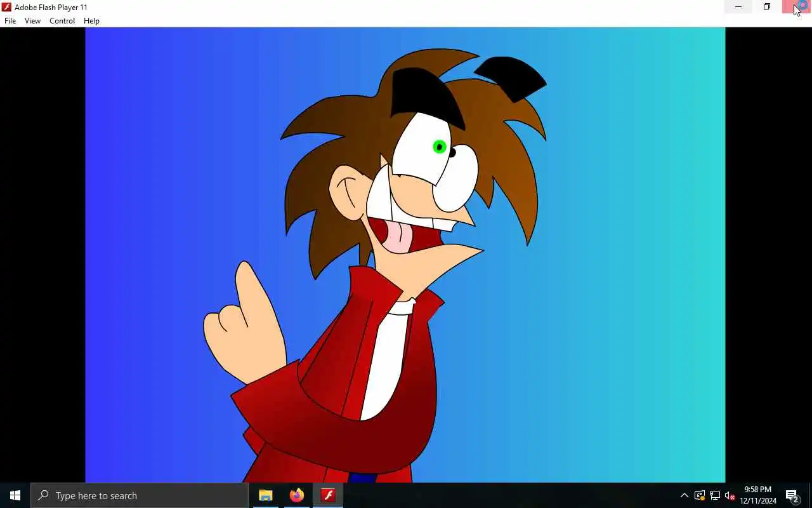
Task: Open the Control menu
Action: [x=62, y=21]
